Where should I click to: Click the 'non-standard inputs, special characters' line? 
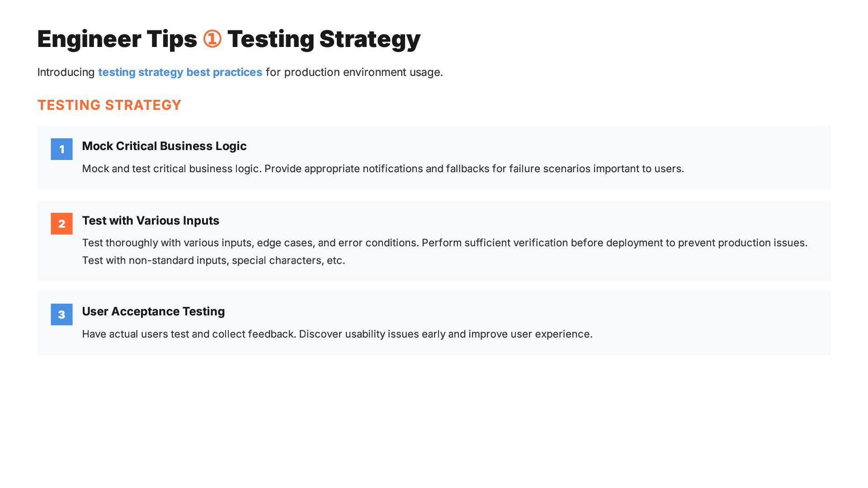(213, 261)
